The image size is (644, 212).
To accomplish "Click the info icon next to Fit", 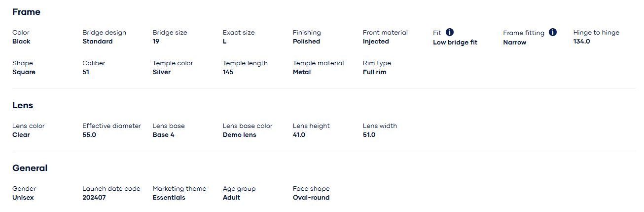I will click(x=450, y=32).
